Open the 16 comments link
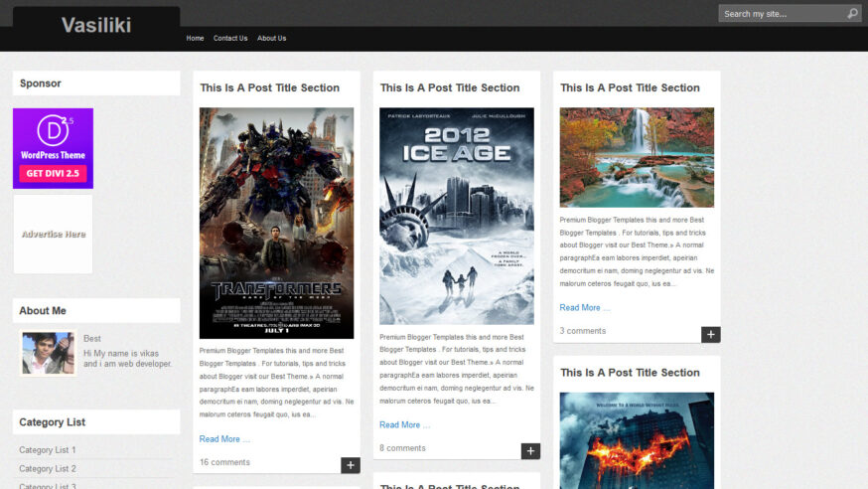The height and width of the screenshot is (489, 868). (x=224, y=462)
